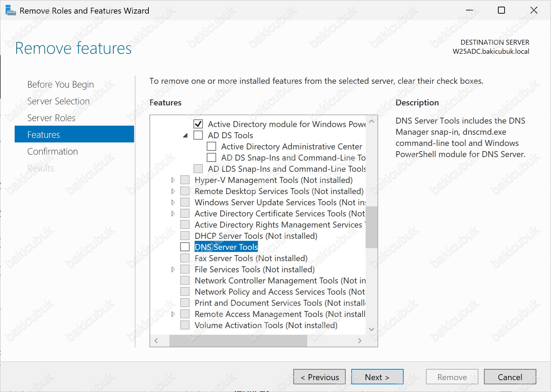Uncheck Active Directory module for Windows PowerShell
This screenshot has height=392, width=551.
point(198,124)
